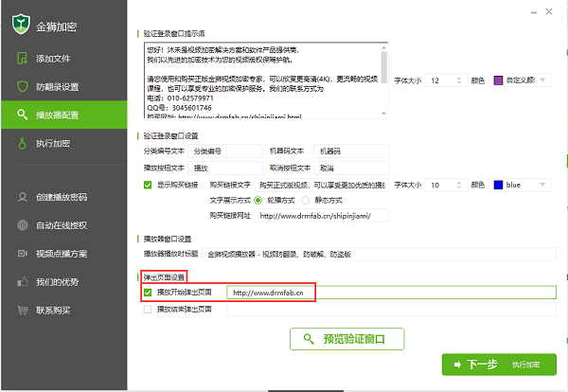
Task: Close the 金狮加密 window
Action: click(549, 12)
